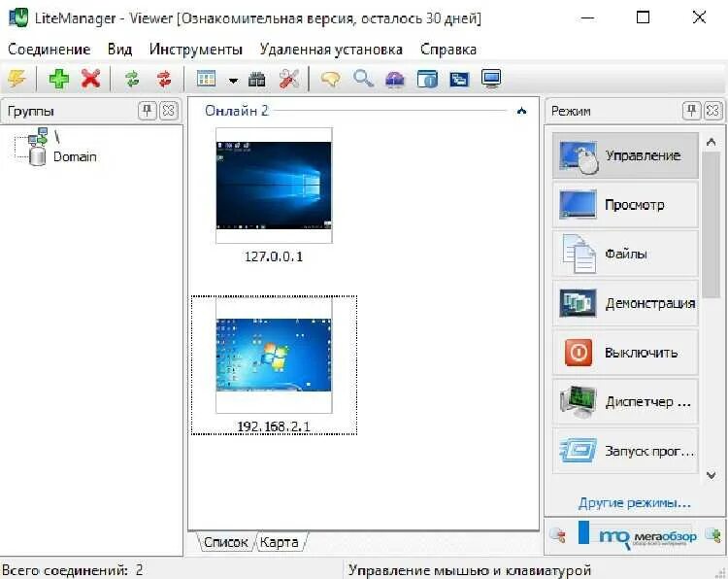
Task: Select the Domain tree item
Action: [x=75, y=156]
